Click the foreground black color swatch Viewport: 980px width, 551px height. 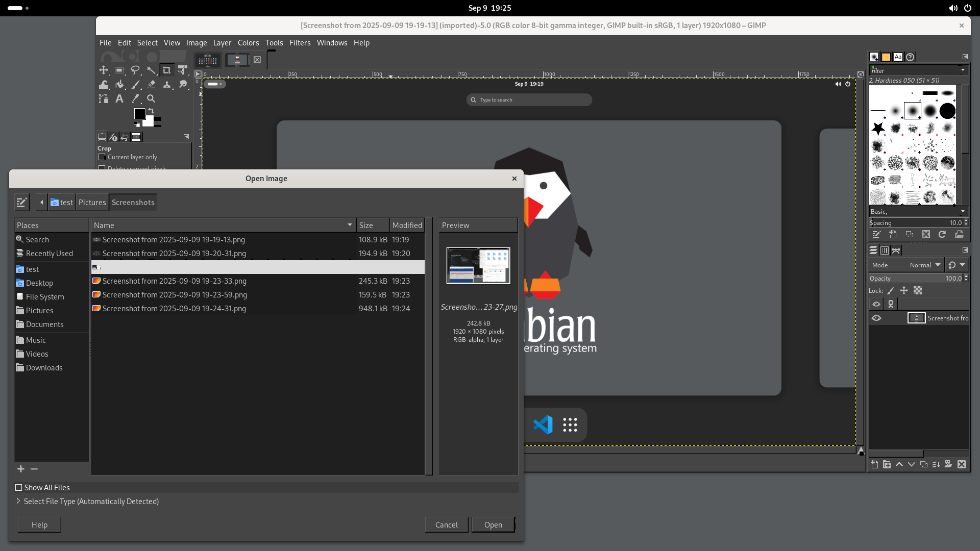click(x=139, y=113)
